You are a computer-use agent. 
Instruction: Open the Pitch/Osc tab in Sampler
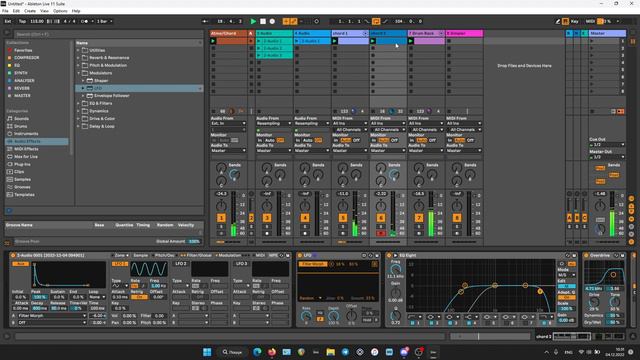[164, 256]
